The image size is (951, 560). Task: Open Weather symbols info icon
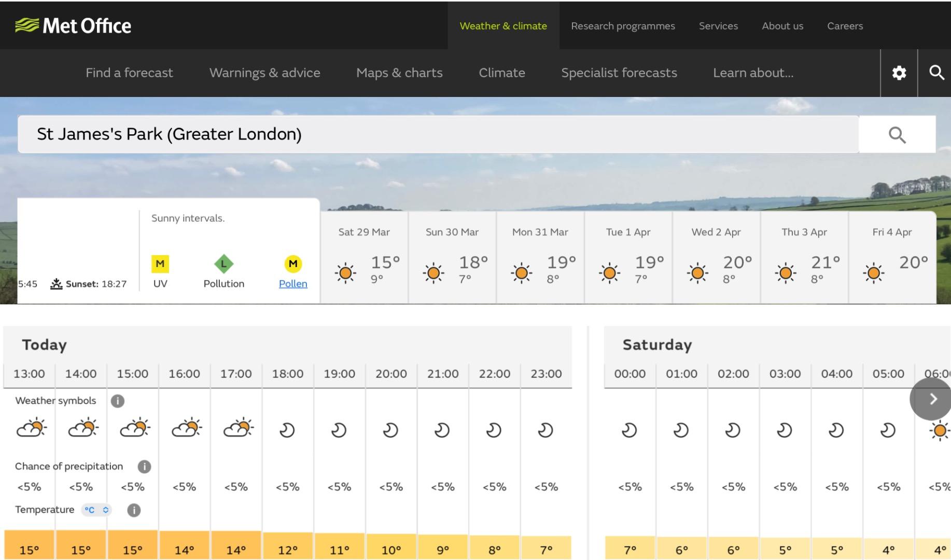[x=118, y=401]
